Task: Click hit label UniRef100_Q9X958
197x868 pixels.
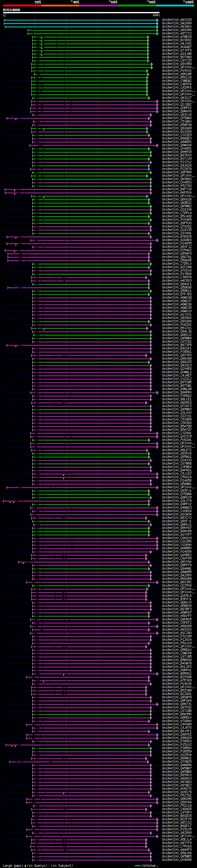Action: pos(177,64)
